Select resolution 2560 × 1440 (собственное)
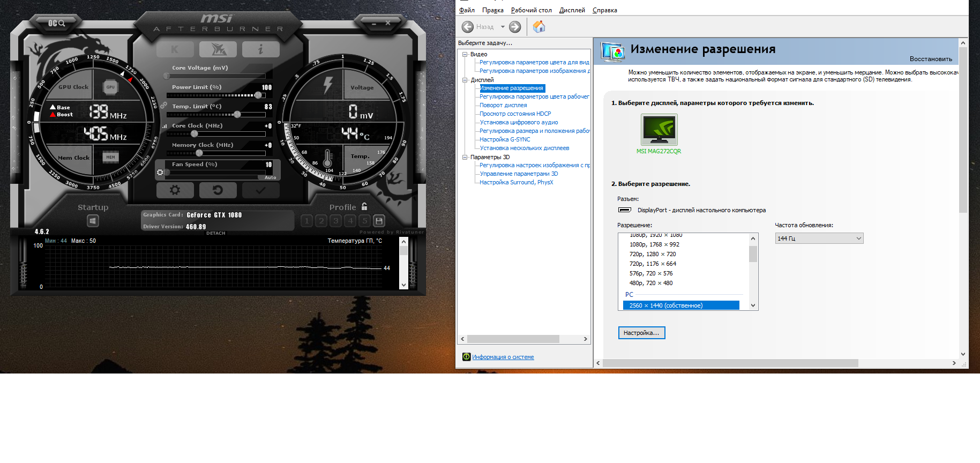Viewport: 980px width, 463px height. (681, 305)
